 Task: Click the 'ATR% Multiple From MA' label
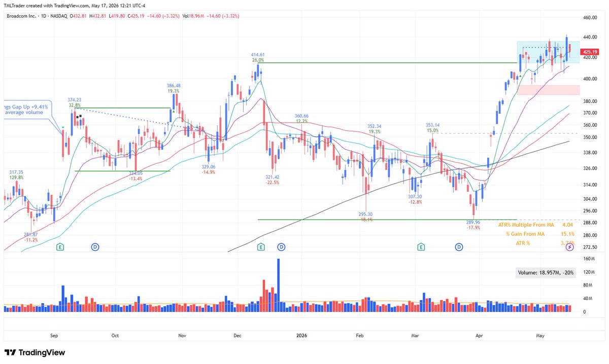(x=527, y=225)
